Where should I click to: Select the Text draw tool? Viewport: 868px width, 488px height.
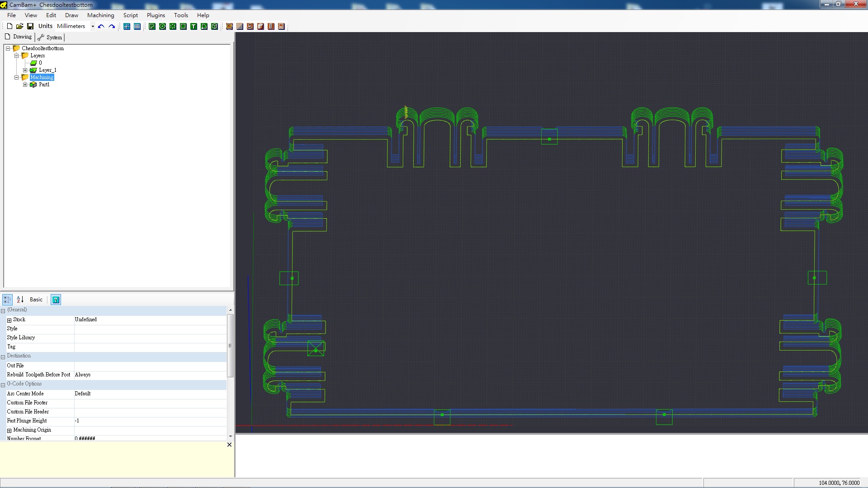point(193,26)
